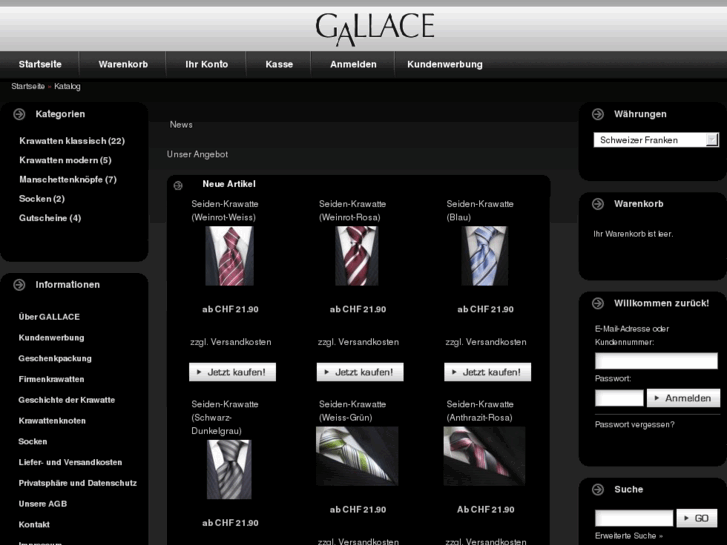Click the arrow icon beside Währungen

click(x=598, y=114)
